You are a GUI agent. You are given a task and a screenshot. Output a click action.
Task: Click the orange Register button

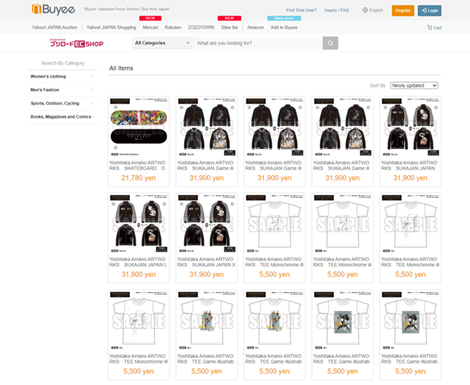(403, 10)
